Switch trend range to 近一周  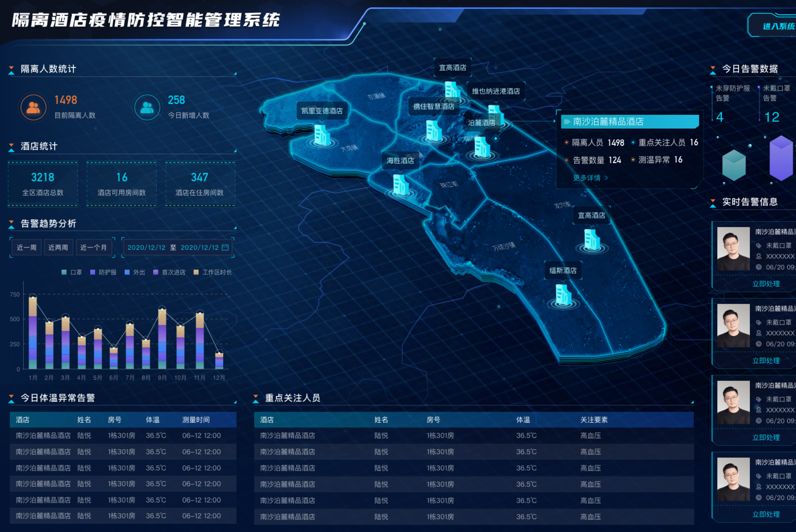tap(26, 247)
